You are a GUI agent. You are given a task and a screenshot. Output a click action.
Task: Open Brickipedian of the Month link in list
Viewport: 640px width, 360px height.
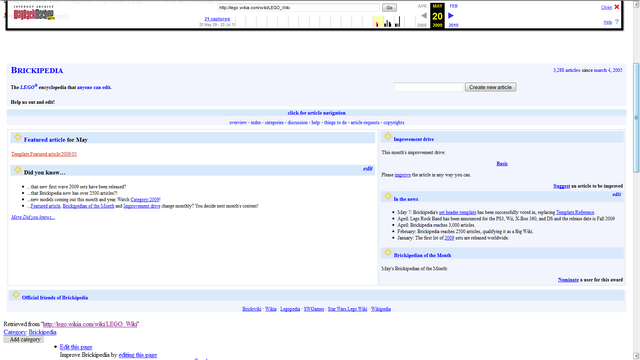tap(88, 206)
